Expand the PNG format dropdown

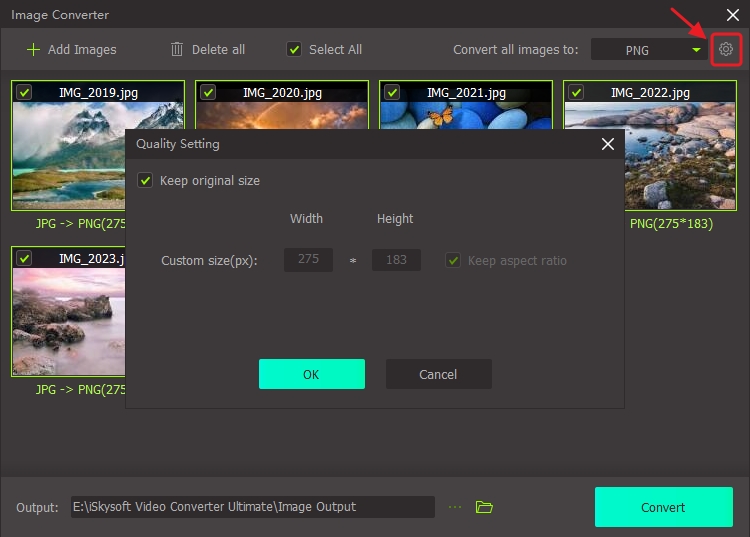696,49
